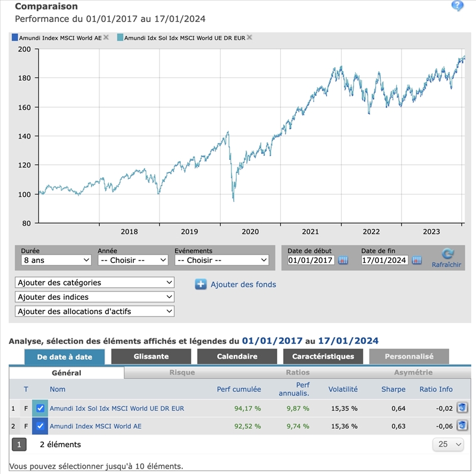
Task: Uncheck Amundi Idx Sol Idx MSCI World UE DR EUR
Action: (x=40, y=408)
